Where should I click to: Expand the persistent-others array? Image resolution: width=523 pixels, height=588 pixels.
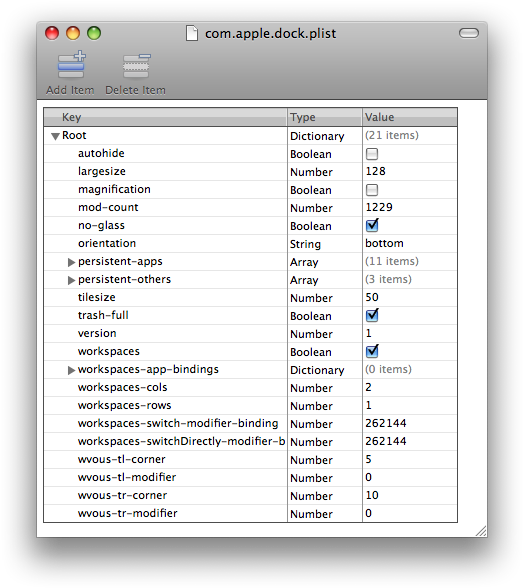[x=71, y=280]
